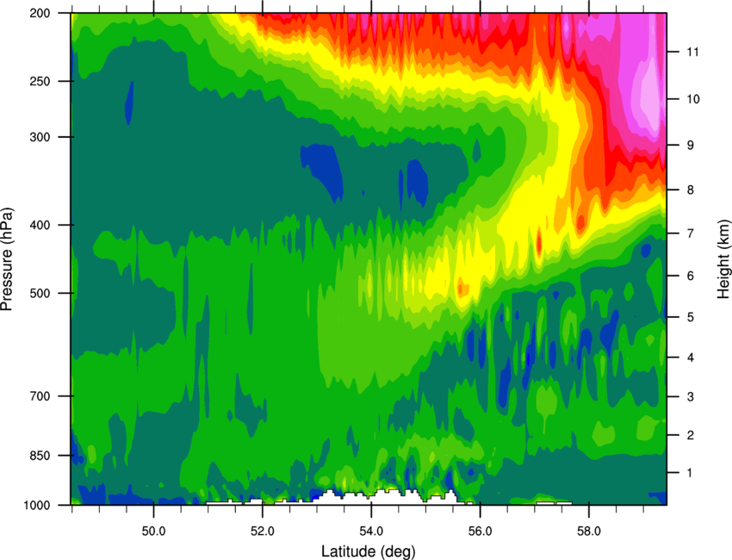Click the 8 km height label

click(x=691, y=190)
